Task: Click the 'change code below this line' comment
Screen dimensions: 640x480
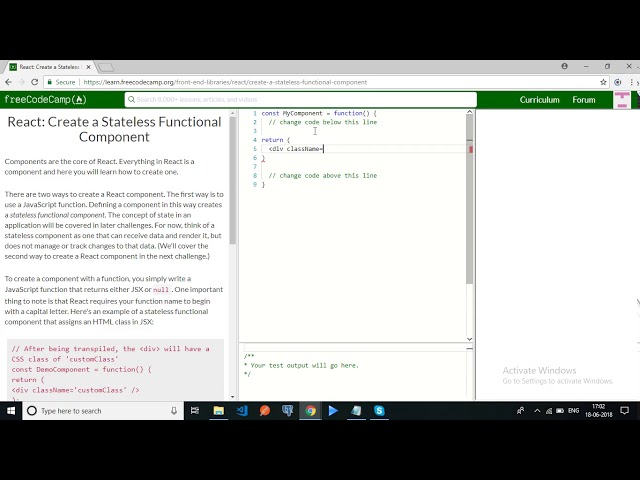Action: [322, 122]
